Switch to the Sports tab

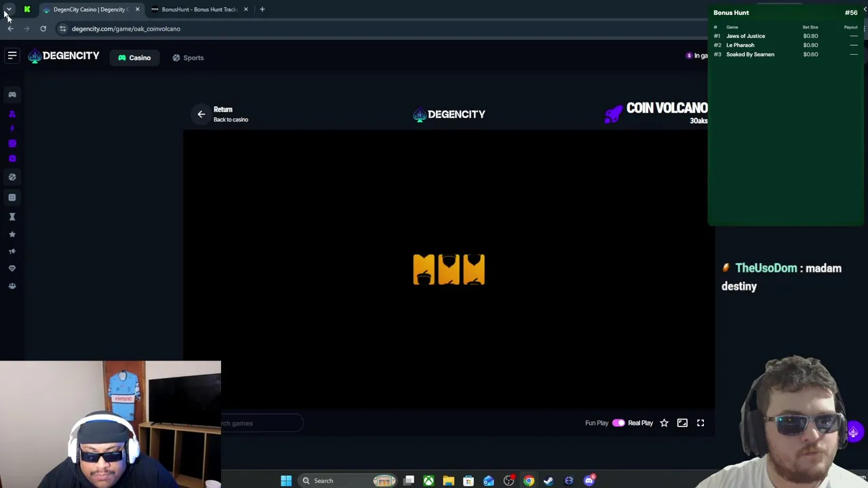point(188,58)
